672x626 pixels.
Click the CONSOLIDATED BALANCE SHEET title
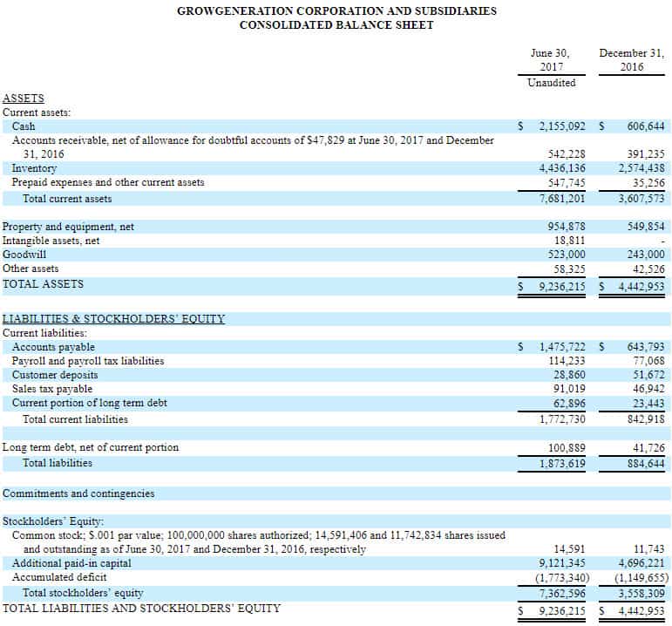pos(336,25)
